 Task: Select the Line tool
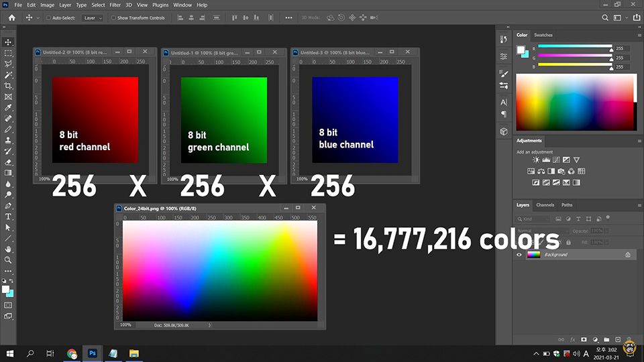pos(8,238)
